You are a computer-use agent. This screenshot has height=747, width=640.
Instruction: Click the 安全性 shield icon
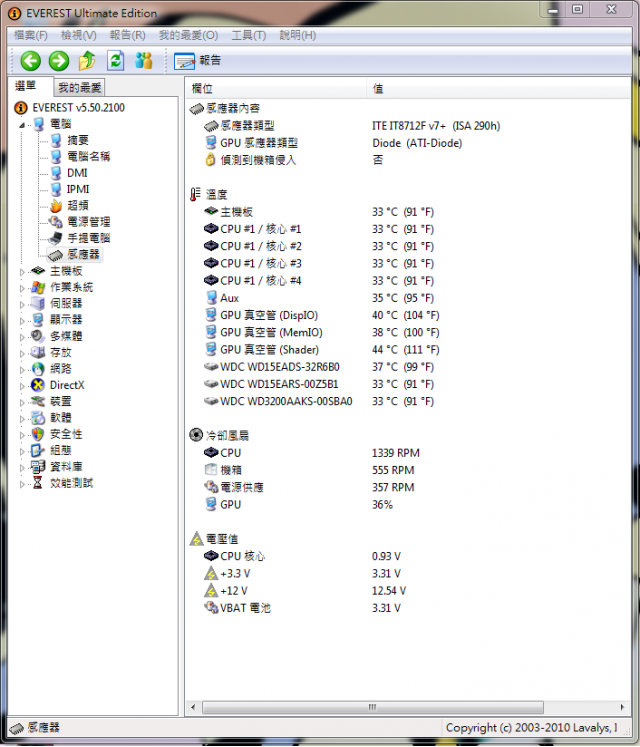(x=38, y=434)
